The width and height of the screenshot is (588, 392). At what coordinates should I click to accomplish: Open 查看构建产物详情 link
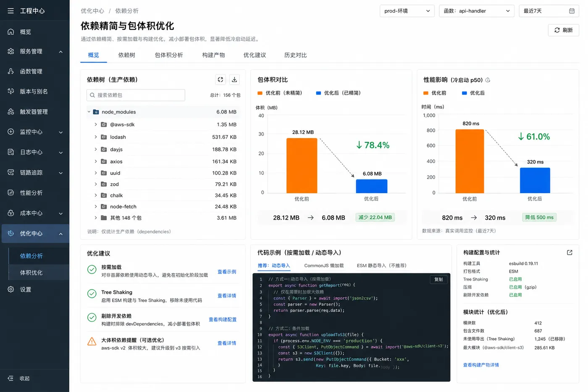pyautogui.click(x=481, y=365)
